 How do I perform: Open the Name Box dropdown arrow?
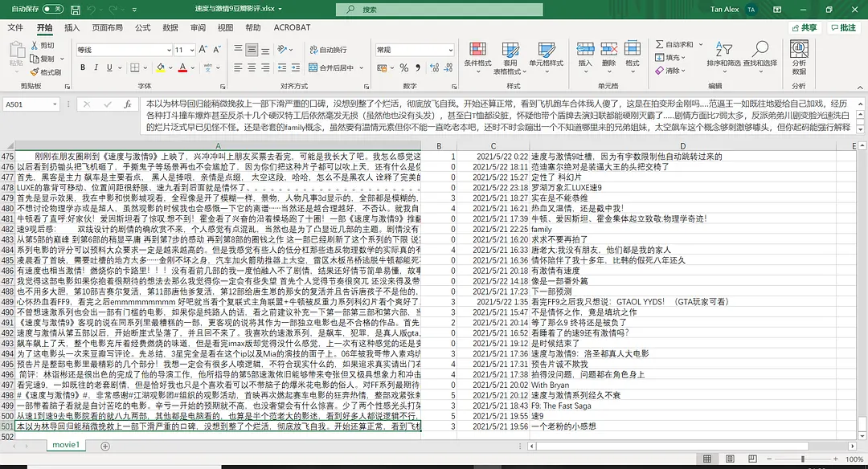coord(55,104)
